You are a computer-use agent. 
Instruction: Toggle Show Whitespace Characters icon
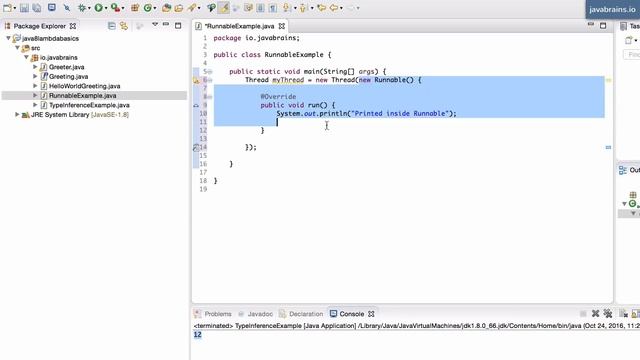pos(273,8)
